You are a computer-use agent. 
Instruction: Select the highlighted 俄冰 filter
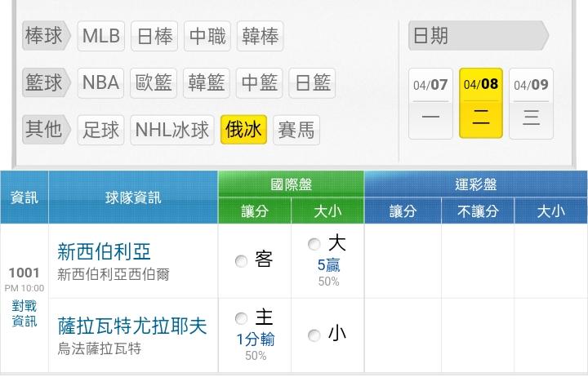(x=243, y=130)
